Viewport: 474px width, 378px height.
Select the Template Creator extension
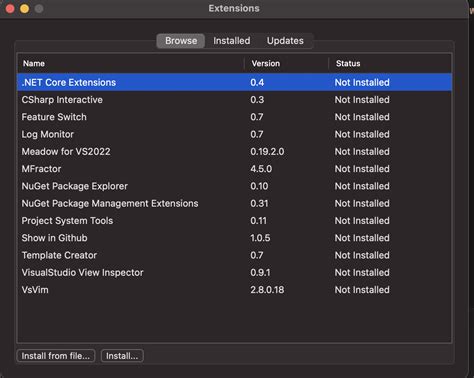tap(234, 255)
